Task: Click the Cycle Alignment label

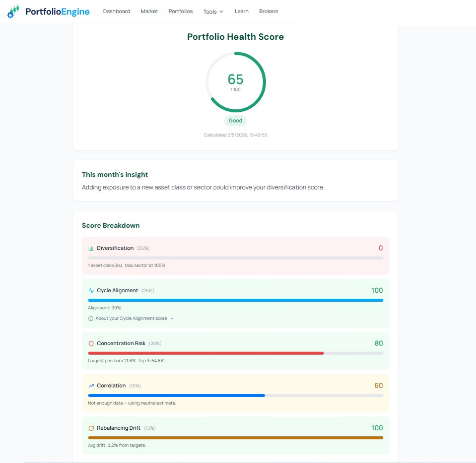Action: coord(117,290)
